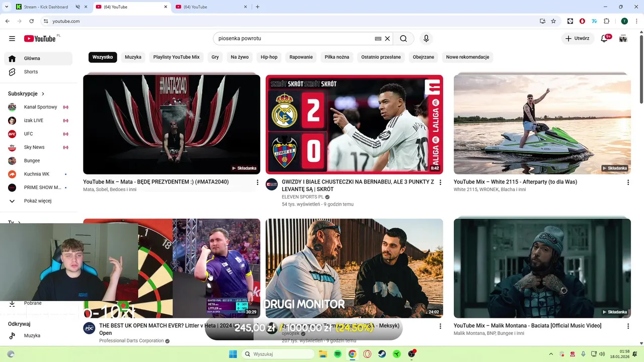This screenshot has height=362, width=644.
Task: Select the Gry filter chip
Action: [215, 57]
